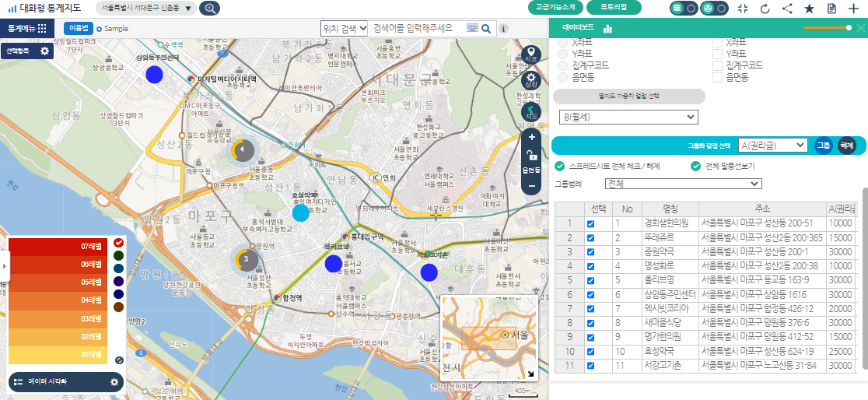Click the 지표 marker icon on map
868x400 pixels.
pyautogui.click(x=531, y=55)
